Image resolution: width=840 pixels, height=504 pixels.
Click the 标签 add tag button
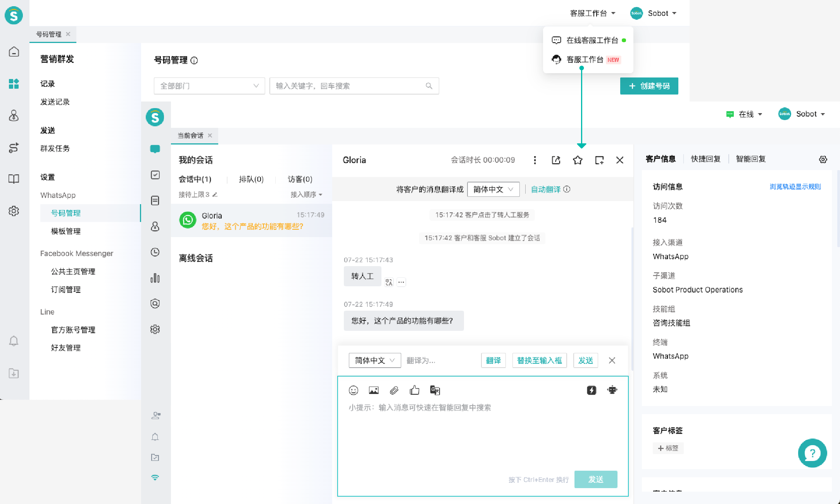(668, 448)
